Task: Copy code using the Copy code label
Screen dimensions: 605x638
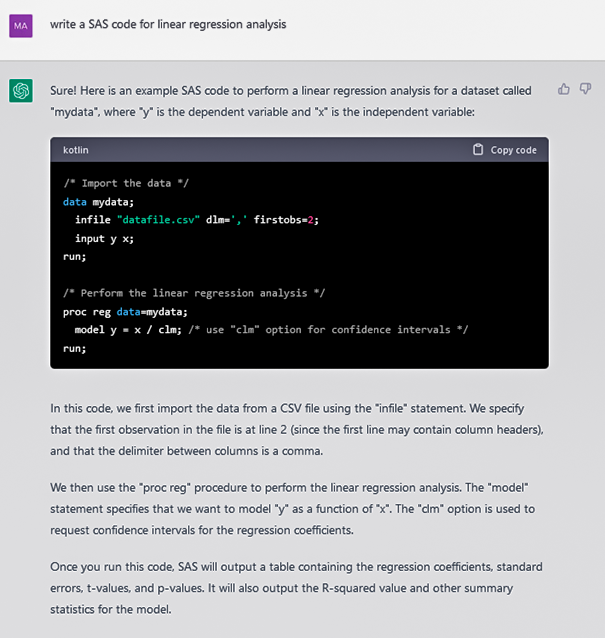Action: click(x=513, y=150)
